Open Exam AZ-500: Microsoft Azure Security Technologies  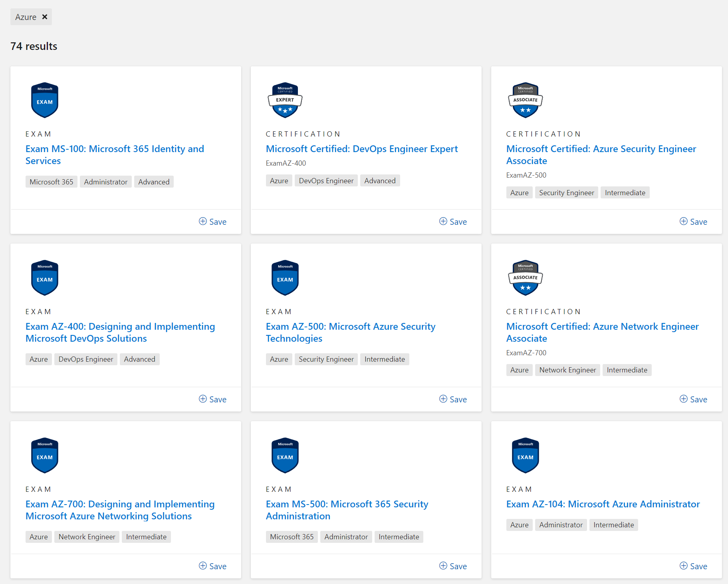coord(351,333)
